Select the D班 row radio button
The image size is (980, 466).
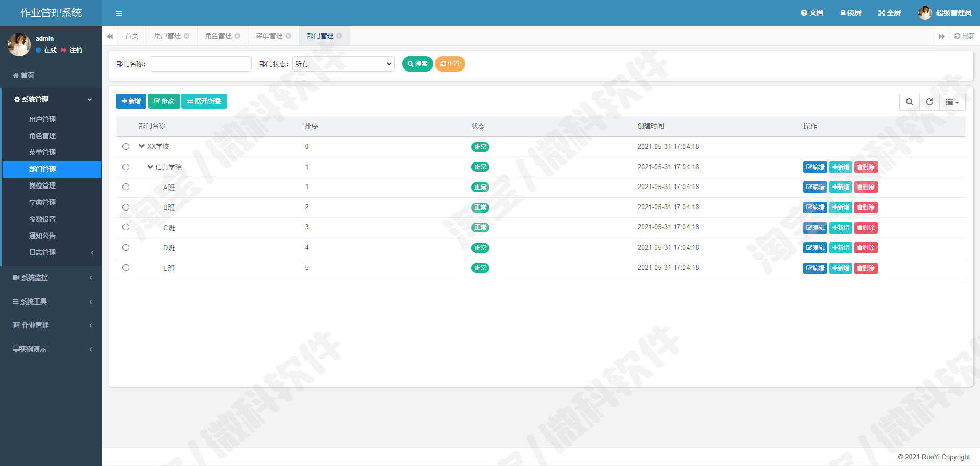126,248
